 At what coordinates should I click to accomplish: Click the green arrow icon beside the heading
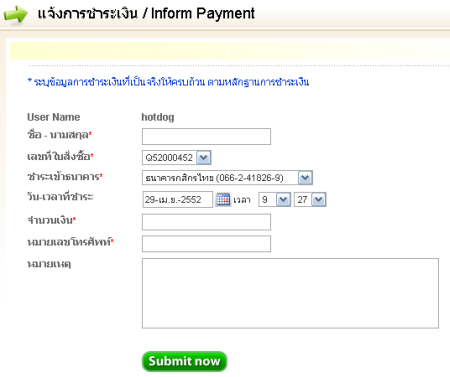[x=16, y=14]
